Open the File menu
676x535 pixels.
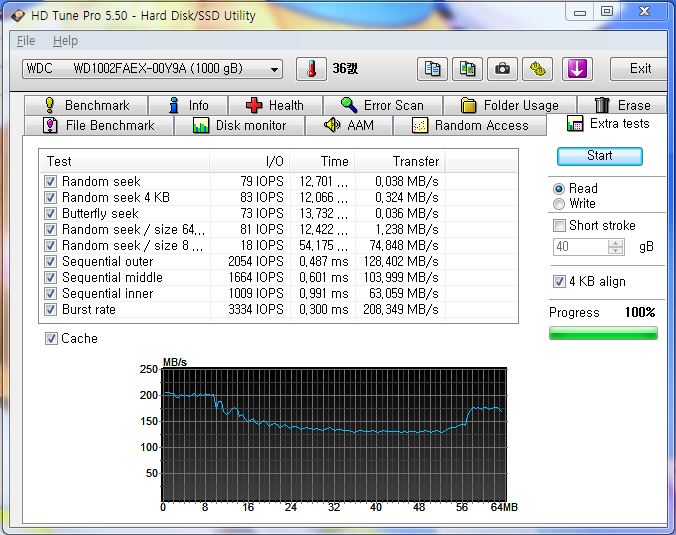pyautogui.click(x=26, y=41)
